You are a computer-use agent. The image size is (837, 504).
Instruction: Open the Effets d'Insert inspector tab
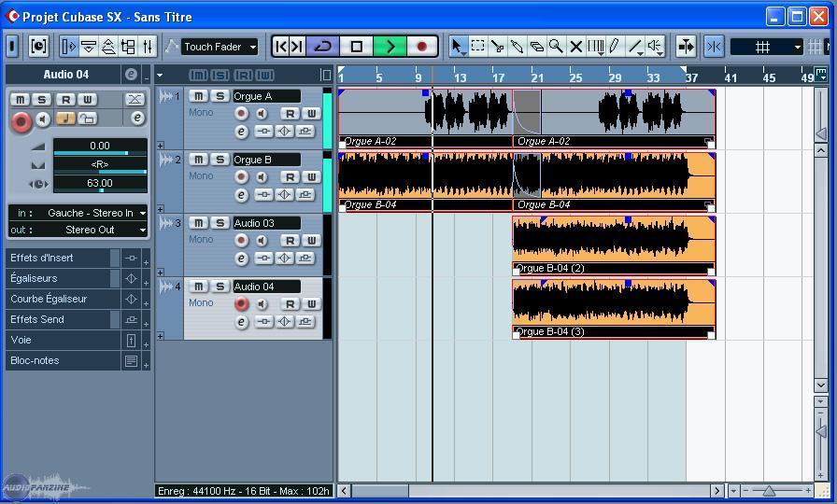[x=61, y=258]
